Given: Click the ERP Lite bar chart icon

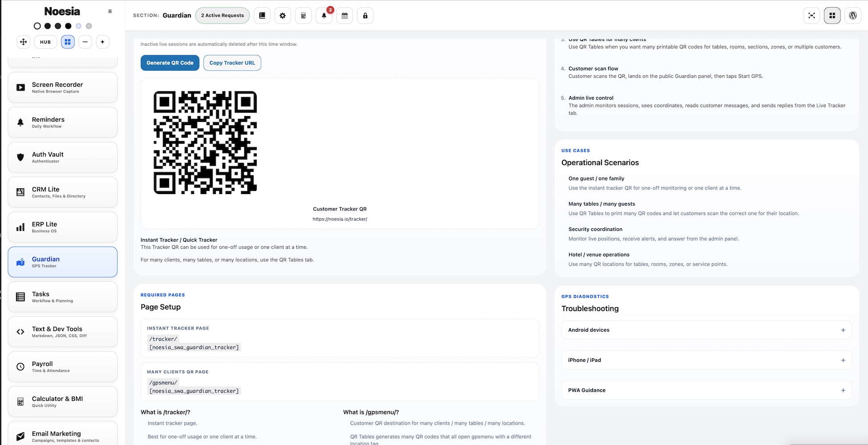Looking at the screenshot, I should [x=20, y=227].
